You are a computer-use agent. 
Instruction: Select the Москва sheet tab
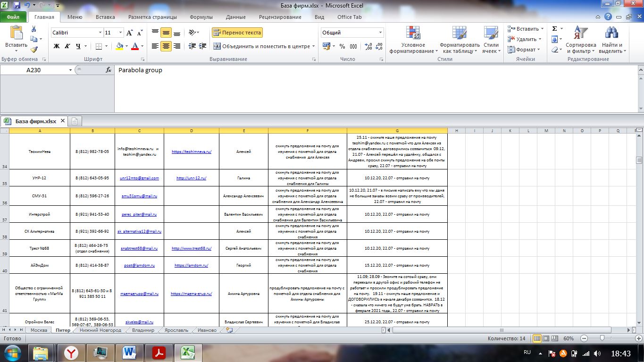(x=39, y=330)
